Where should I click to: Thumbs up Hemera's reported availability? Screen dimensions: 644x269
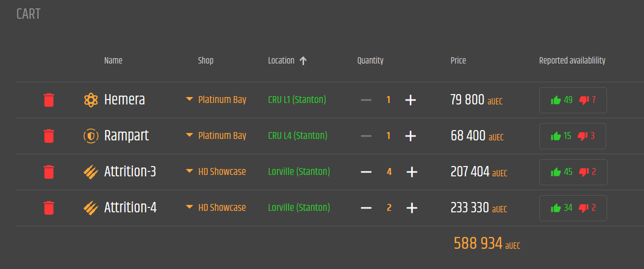(x=556, y=100)
